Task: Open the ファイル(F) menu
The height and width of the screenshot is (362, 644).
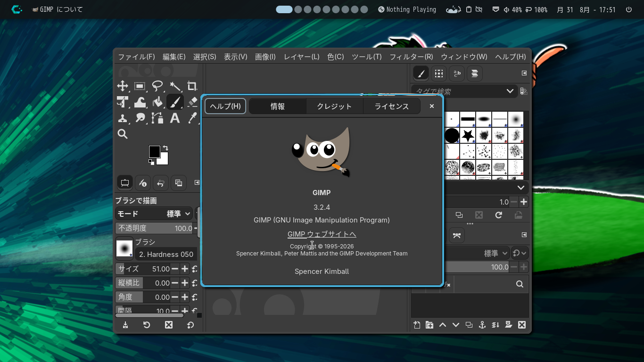Action: coord(136,57)
